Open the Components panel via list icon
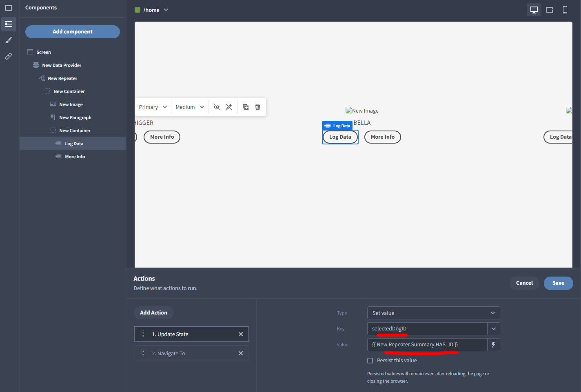The image size is (581, 392). pos(9,24)
